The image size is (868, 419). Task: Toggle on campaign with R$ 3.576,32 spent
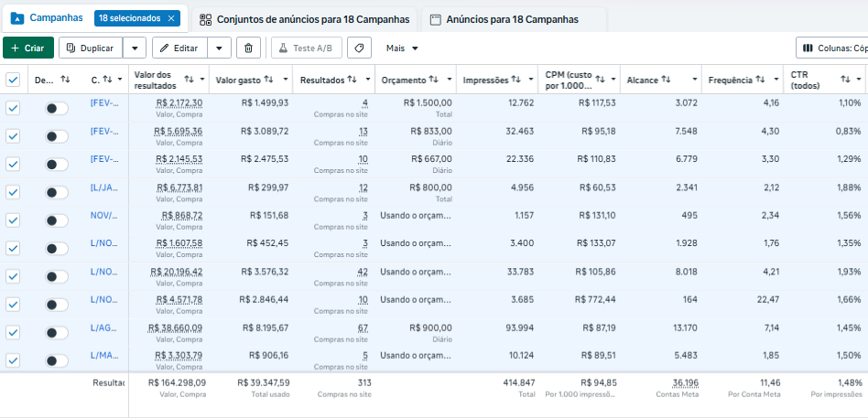[57, 276]
